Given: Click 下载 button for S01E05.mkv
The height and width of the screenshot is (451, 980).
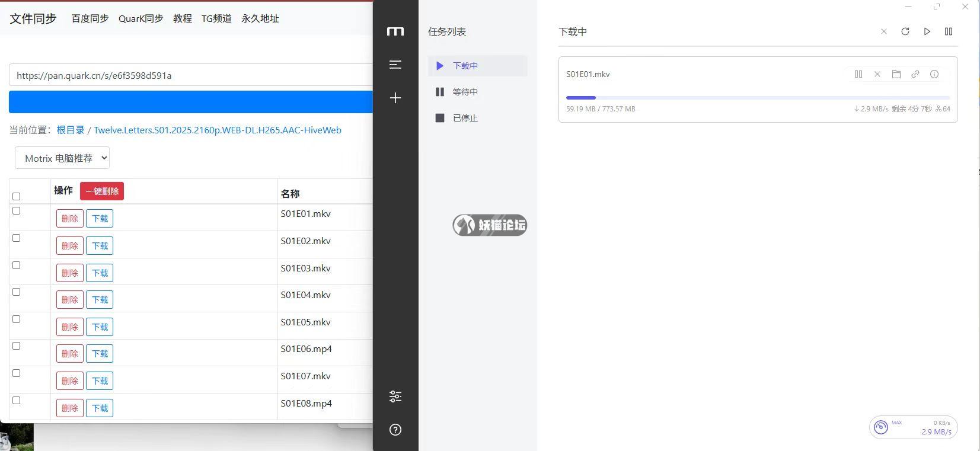Looking at the screenshot, I should click(x=100, y=327).
